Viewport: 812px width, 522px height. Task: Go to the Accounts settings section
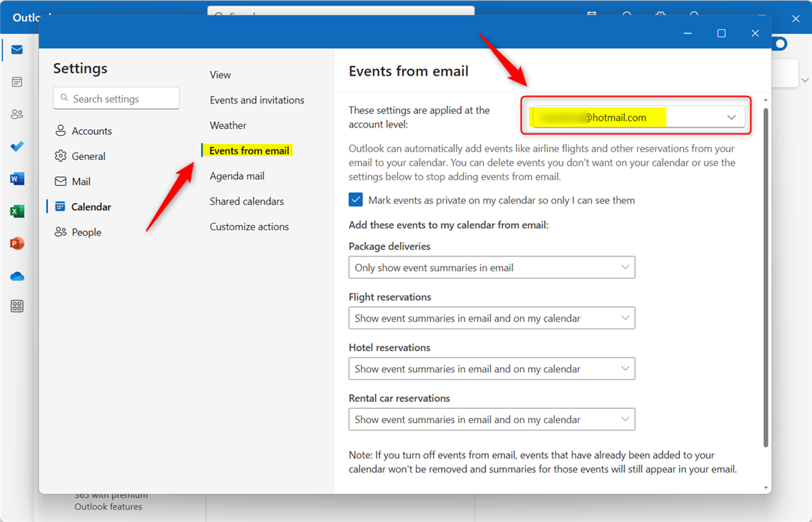point(92,130)
